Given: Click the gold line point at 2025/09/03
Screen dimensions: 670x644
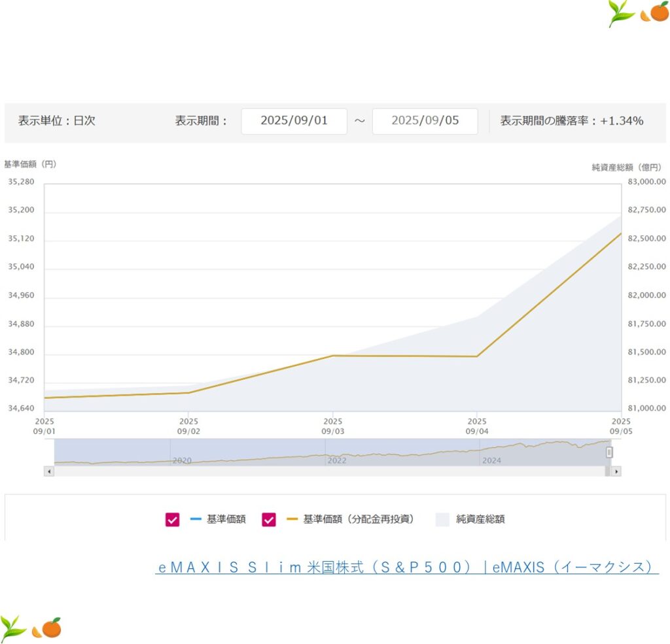Looking at the screenshot, I should (x=332, y=356).
